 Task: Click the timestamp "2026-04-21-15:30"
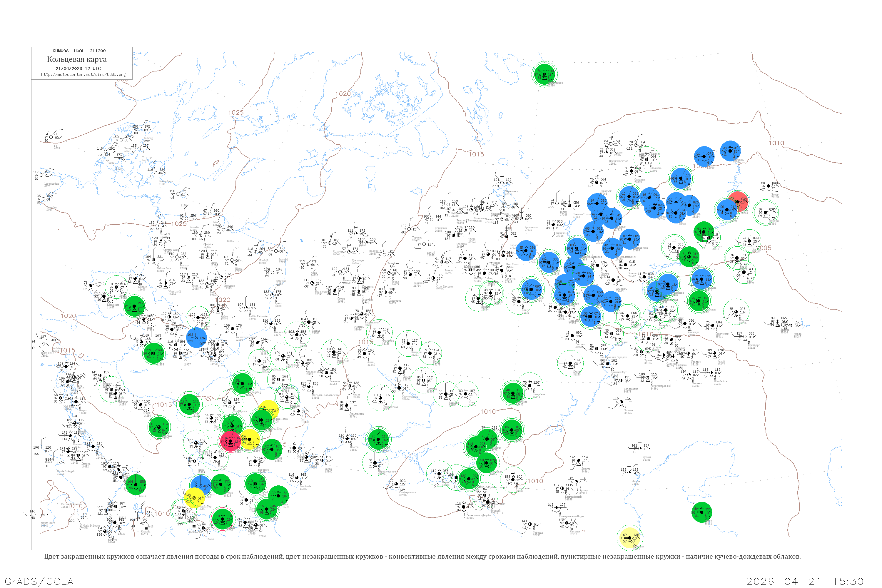805,582
